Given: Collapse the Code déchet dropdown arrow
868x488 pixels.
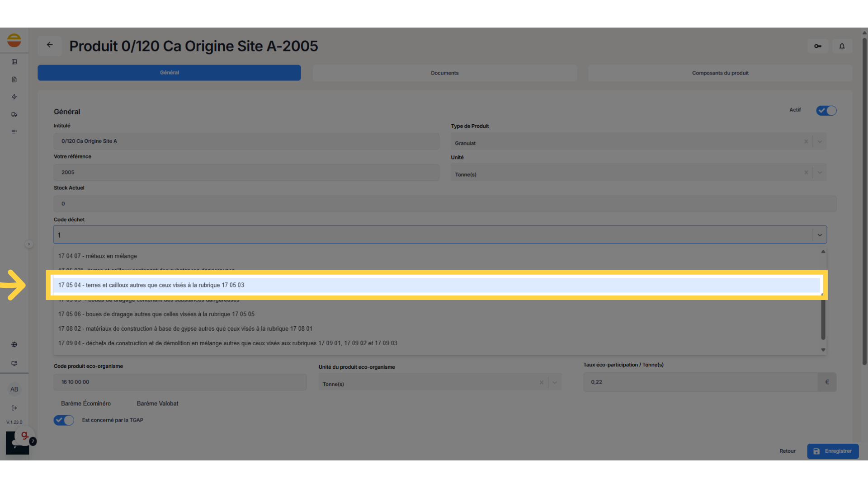Looking at the screenshot, I should click(820, 235).
